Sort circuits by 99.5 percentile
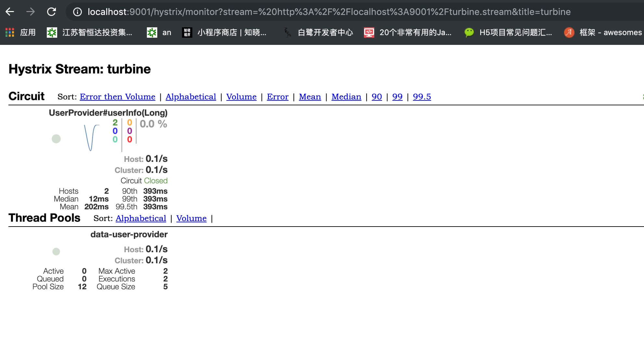 tap(422, 97)
